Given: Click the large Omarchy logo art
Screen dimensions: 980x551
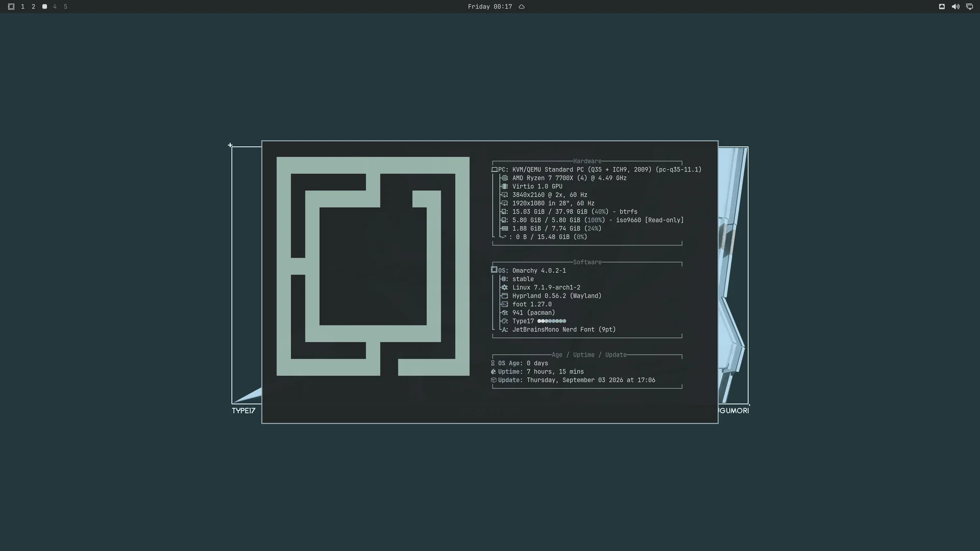Looking at the screenshot, I should [x=373, y=266].
